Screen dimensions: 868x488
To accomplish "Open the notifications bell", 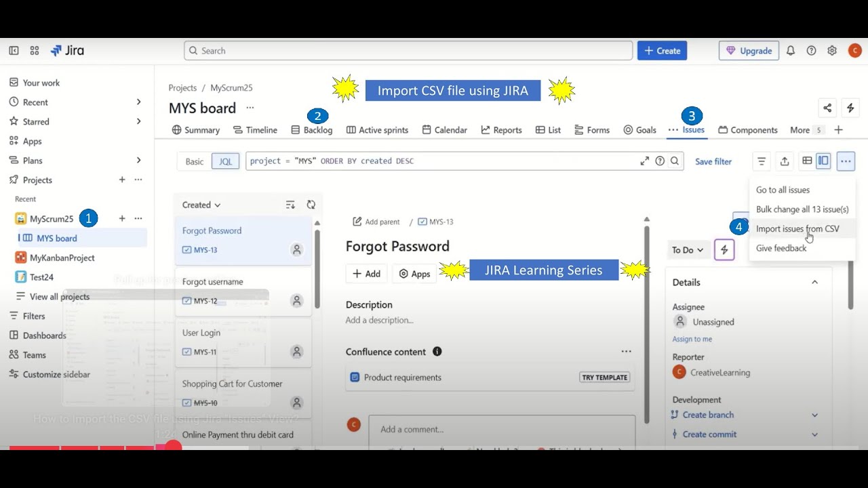I will 791,51.
